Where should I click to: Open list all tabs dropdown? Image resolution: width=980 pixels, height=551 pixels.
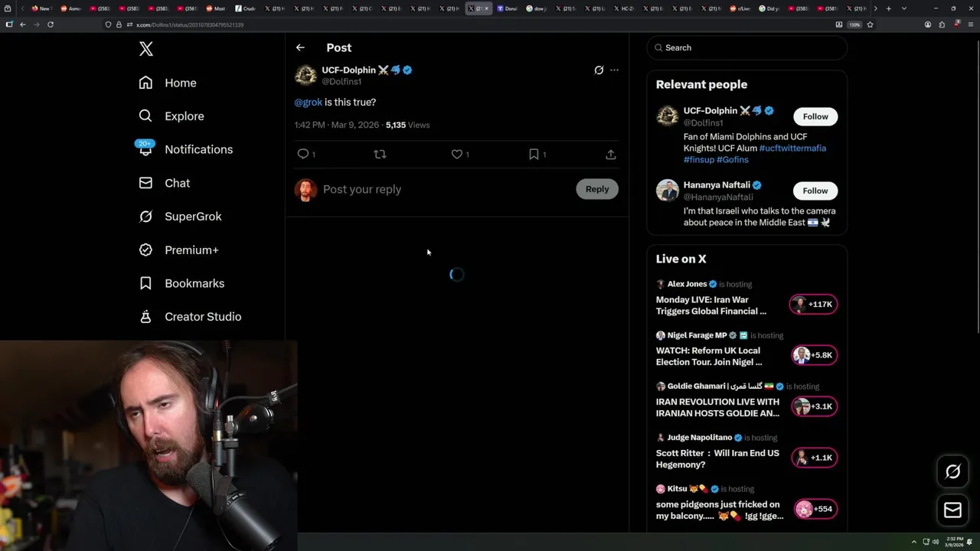[x=904, y=8]
